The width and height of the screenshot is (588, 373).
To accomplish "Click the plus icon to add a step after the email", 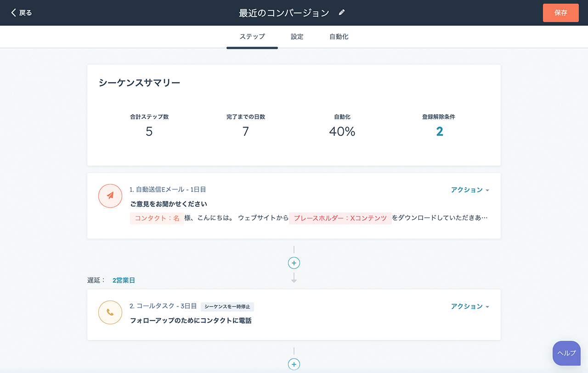I will point(294,263).
